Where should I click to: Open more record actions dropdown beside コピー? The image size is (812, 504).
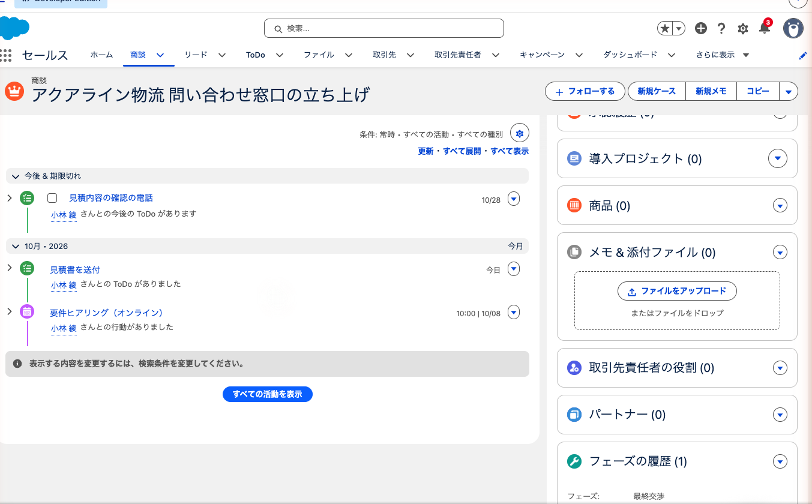[789, 92]
